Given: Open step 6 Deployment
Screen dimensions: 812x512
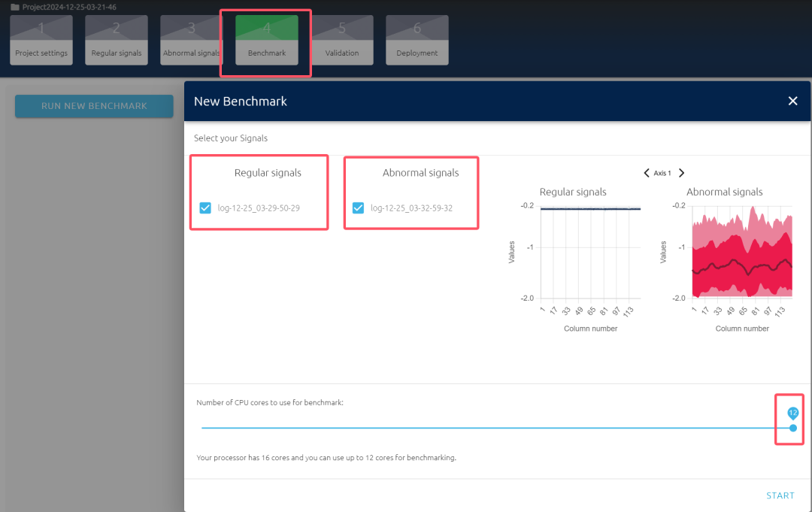Looking at the screenshot, I should coord(417,41).
